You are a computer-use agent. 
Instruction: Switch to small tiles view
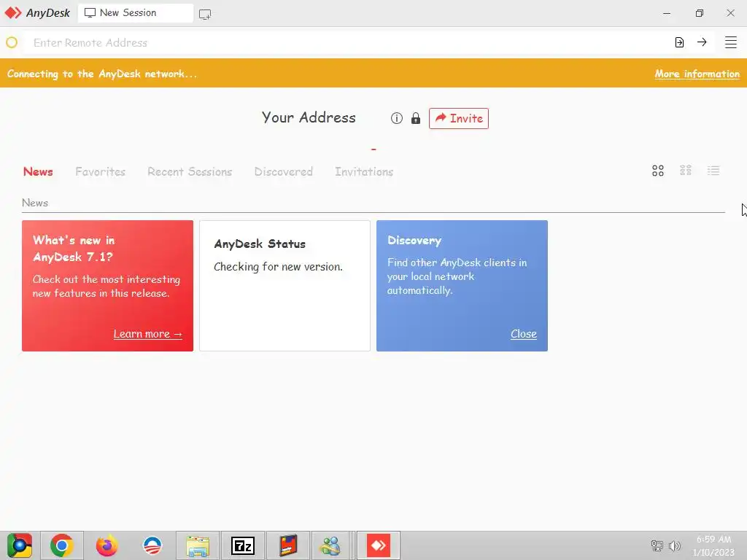click(686, 171)
